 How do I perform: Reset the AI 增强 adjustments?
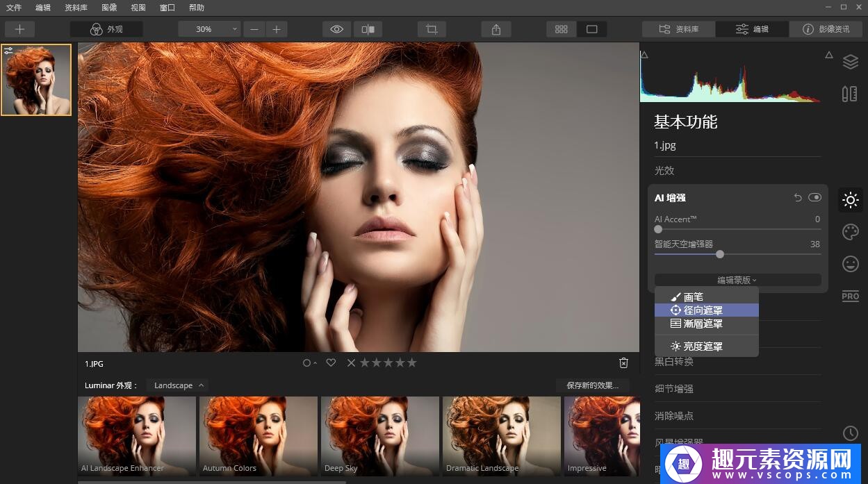[798, 198]
